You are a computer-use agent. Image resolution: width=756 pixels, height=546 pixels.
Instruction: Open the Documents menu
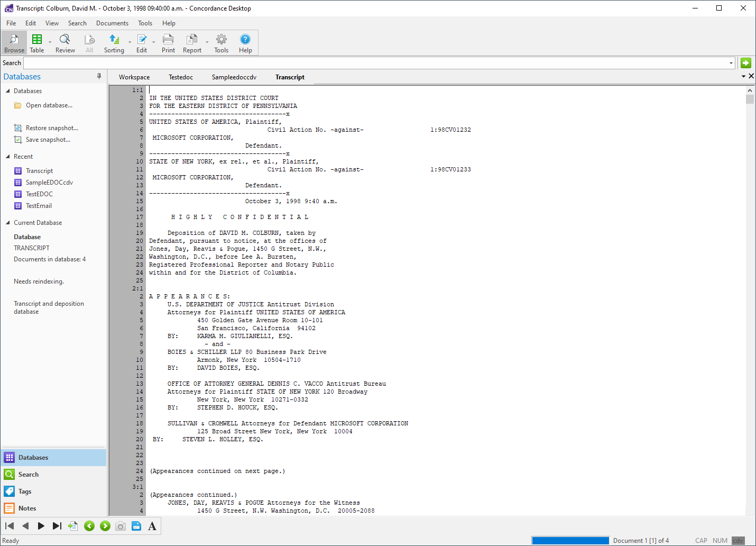112,23
